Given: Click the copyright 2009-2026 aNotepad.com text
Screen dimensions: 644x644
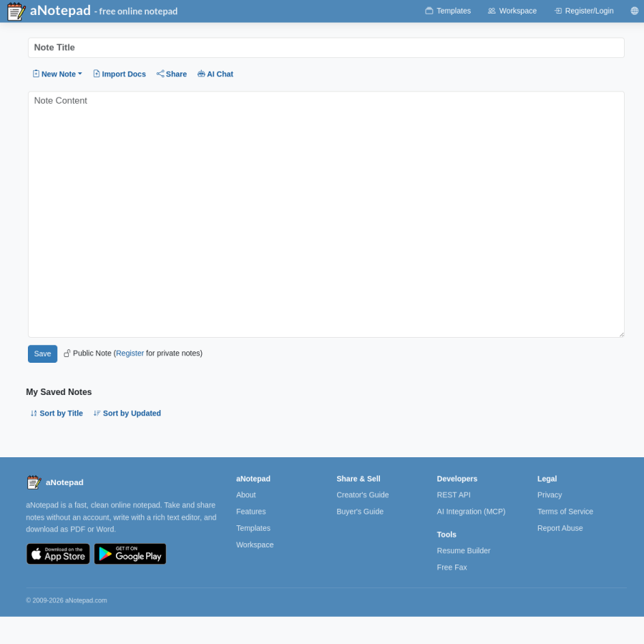Looking at the screenshot, I should click(x=67, y=600).
